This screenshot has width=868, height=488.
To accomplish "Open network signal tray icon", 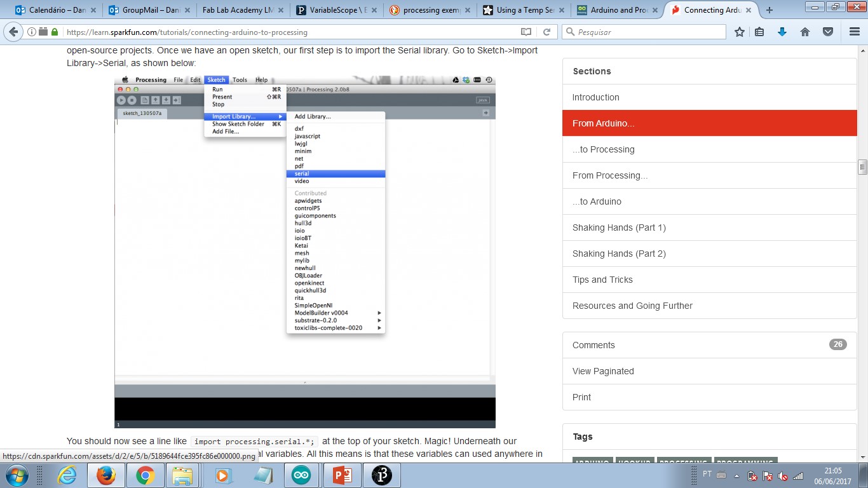I will (x=798, y=475).
